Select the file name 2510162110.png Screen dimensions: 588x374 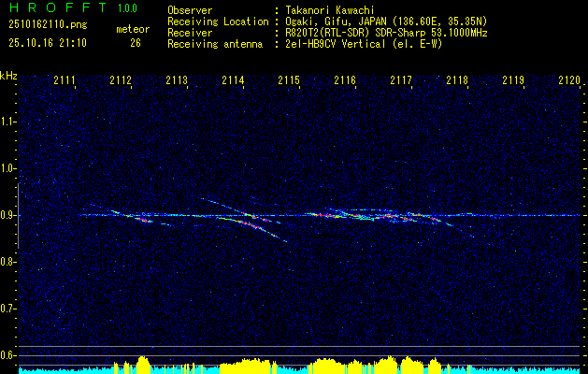(48, 25)
